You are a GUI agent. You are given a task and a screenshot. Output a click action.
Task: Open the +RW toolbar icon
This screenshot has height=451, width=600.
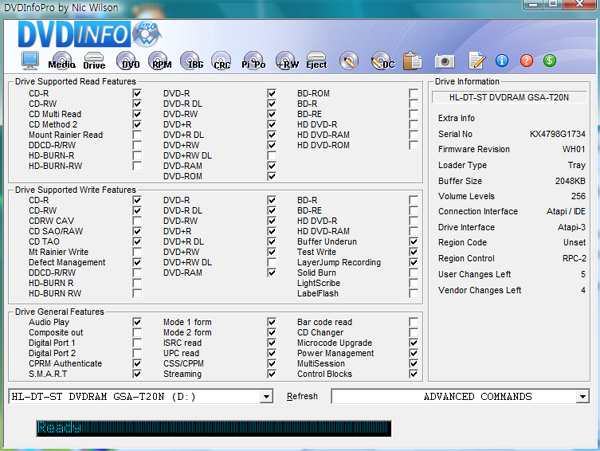(287, 60)
